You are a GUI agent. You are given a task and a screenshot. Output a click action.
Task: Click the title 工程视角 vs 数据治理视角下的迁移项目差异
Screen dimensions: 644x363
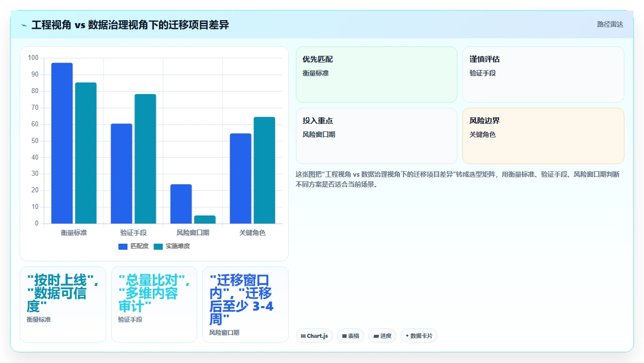point(130,25)
